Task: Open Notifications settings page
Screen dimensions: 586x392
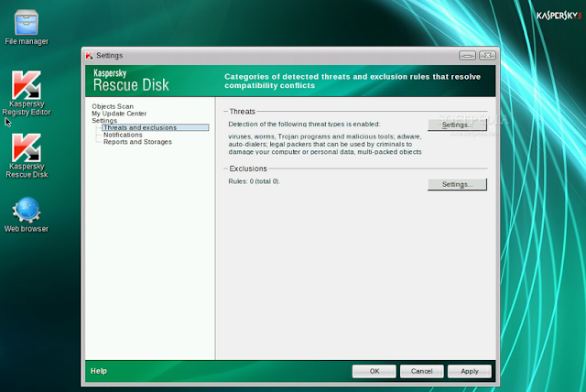Action: click(x=123, y=135)
